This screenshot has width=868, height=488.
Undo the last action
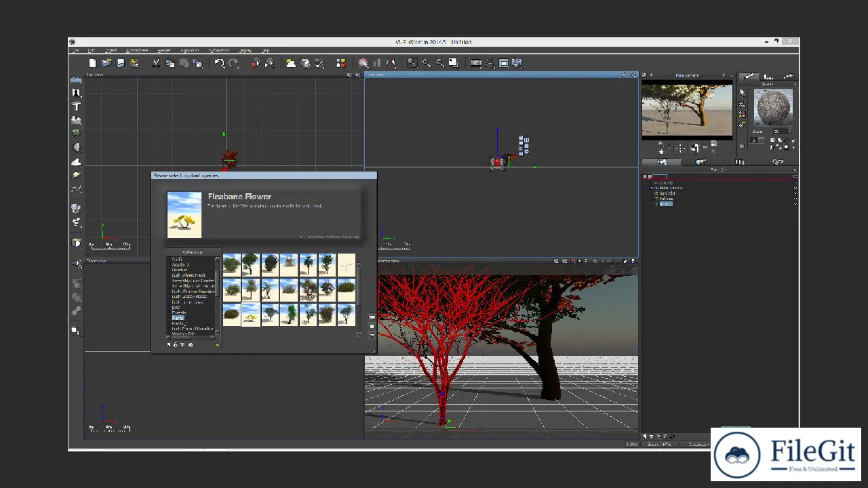pos(220,63)
